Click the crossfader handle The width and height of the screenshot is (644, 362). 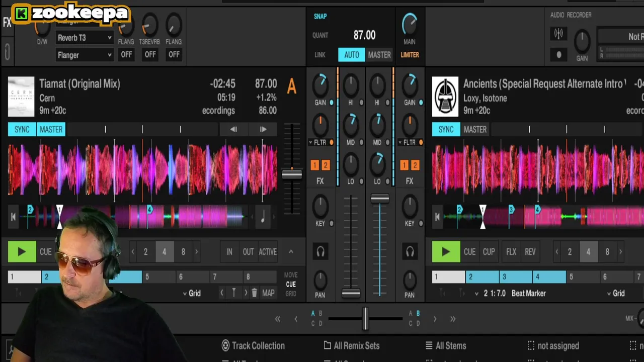coord(365,319)
